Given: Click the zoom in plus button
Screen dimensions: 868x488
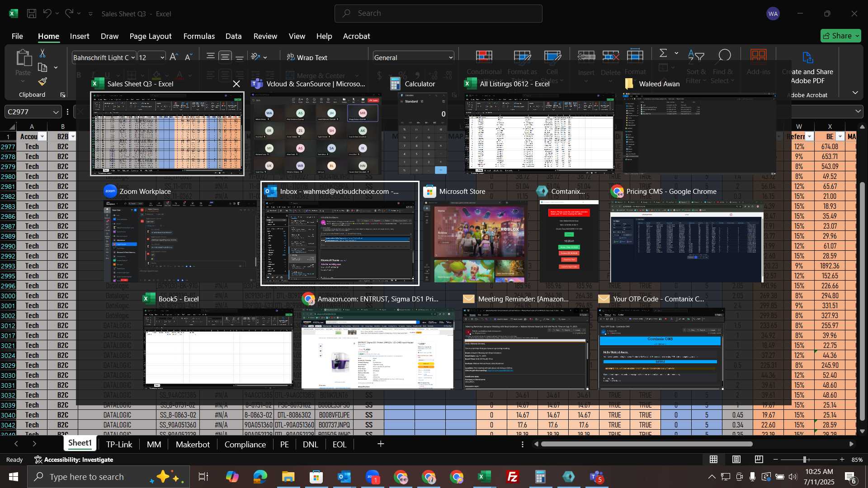Looking at the screenshot, I should 842,460.
